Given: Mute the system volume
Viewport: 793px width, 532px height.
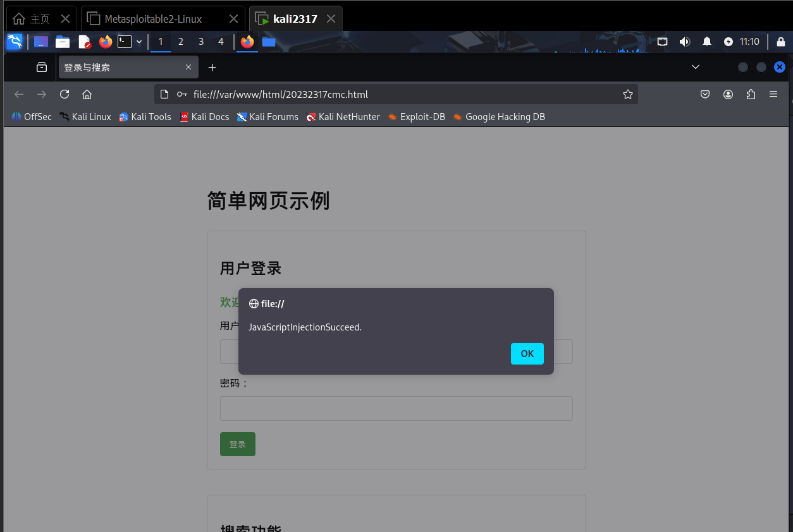Looking at the screenshot, I should pos(684,42).
